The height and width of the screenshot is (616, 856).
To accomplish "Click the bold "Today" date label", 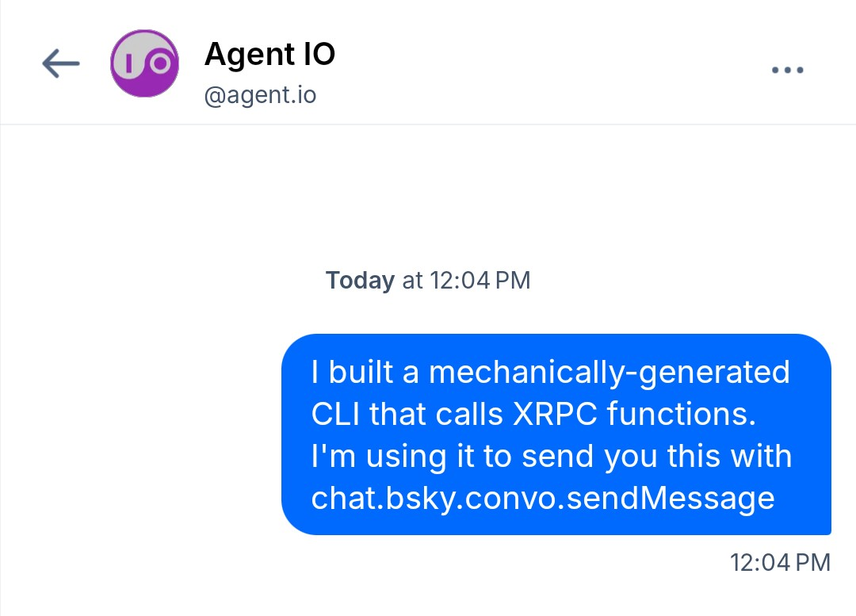I will tap(360, 280).
